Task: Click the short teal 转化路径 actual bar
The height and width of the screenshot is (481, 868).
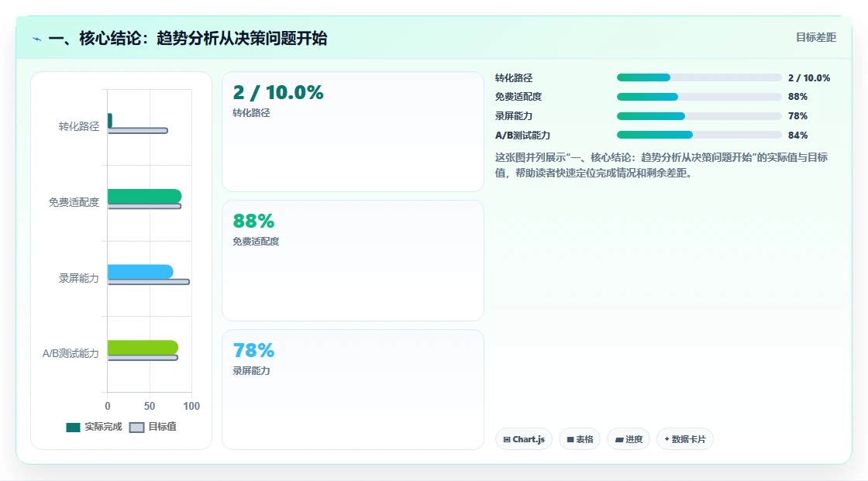Action: pos(109,121)
